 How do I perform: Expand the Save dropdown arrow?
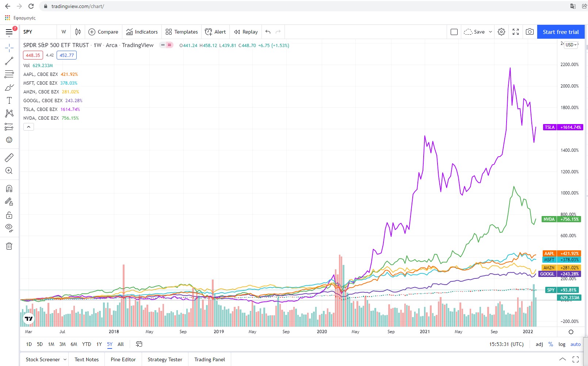pyautogui.click(x=490, y=32)
